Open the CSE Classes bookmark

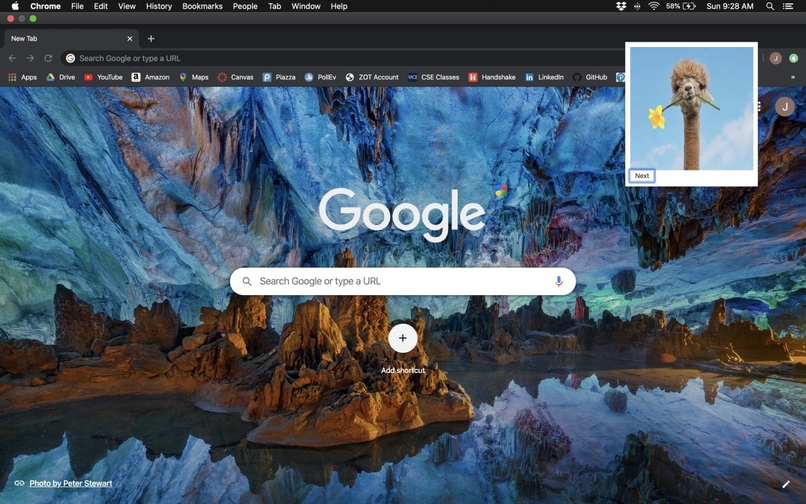[x=433, y=77]
